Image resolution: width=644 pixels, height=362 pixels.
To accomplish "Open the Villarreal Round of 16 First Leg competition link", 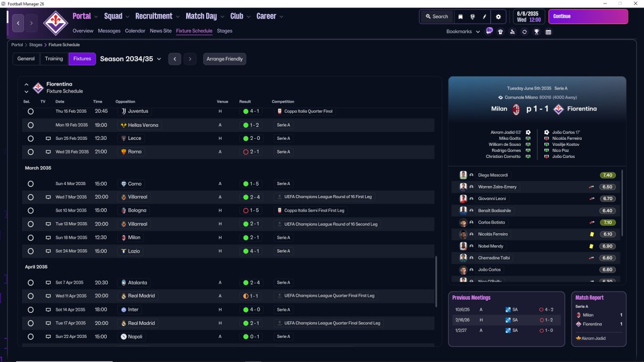I will (324, 197).
